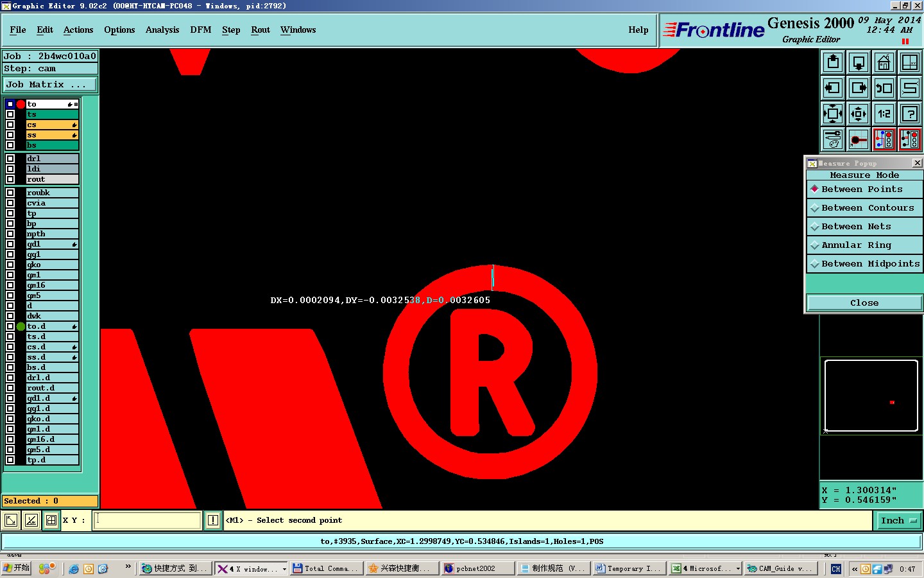This screenshot has width=924, height=578.
Task: Open the Analysis menu
Action: coord(162,30)
